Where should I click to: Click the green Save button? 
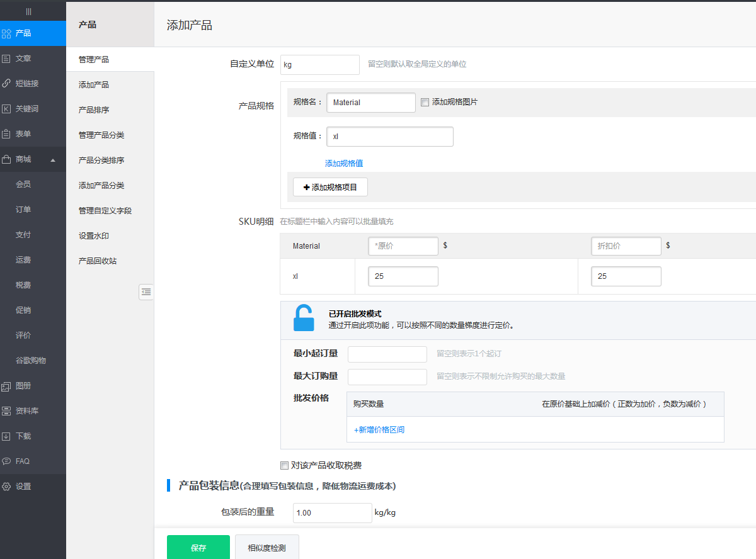(x=198, y=548)
